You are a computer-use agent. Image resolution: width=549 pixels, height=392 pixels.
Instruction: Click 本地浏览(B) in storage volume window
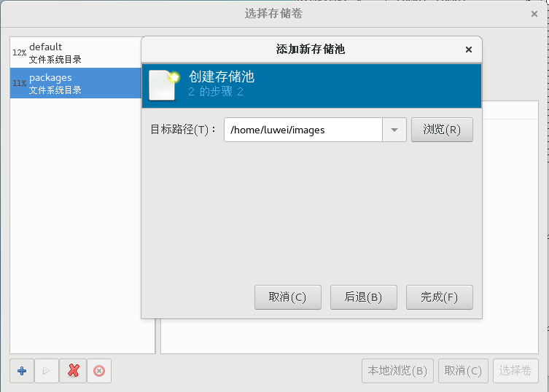pyautogui.click(x=397, y=371)
